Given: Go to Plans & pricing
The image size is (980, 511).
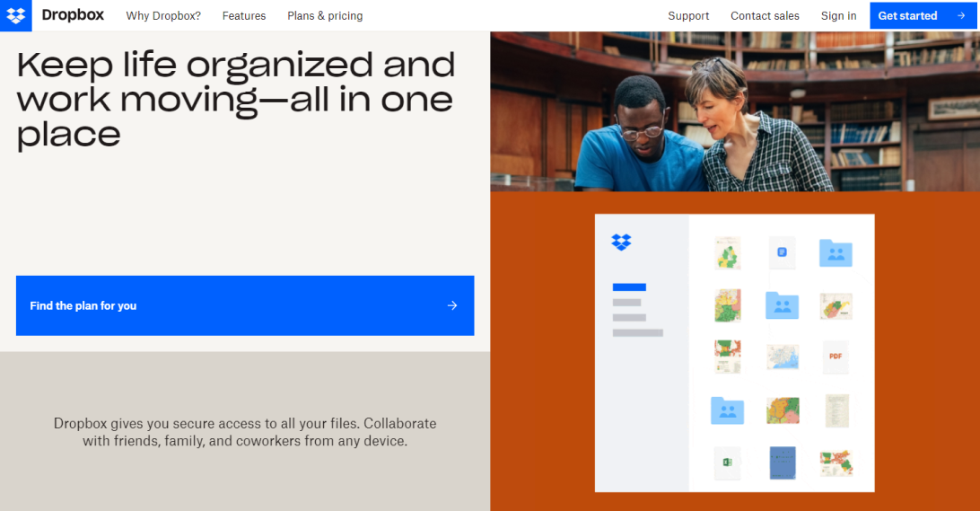Looking at the screenshot, I should (x=325, y=15).
